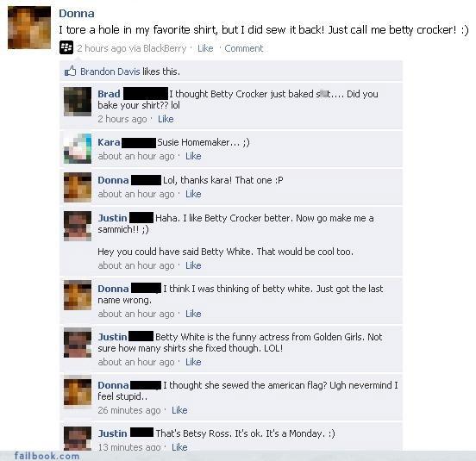Like Brad's Betty Crocker comment

(x=166, y=119)
